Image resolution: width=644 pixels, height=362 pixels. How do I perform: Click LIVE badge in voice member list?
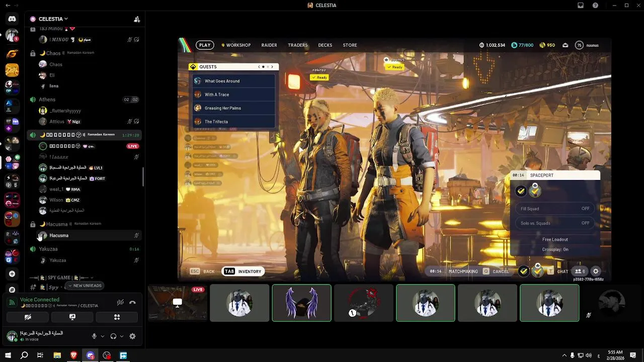click(133, 146)
